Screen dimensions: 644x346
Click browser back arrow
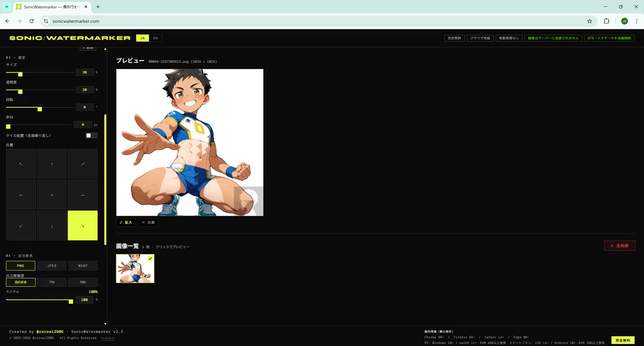pos(8,21)
